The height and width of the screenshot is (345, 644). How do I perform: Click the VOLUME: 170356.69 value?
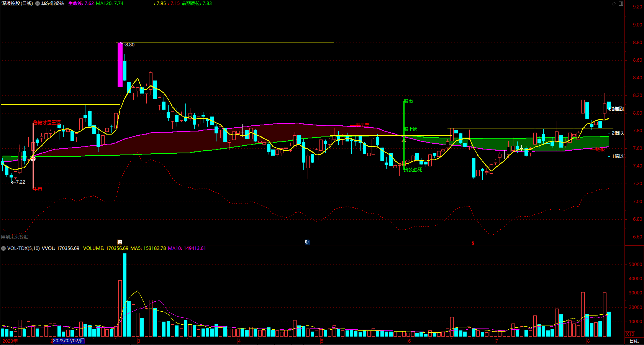tap(106, 248)
